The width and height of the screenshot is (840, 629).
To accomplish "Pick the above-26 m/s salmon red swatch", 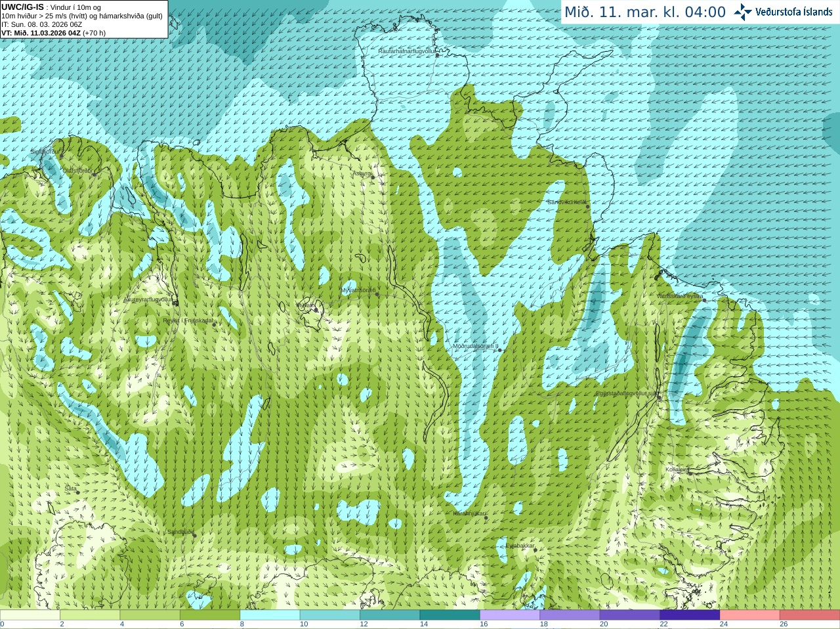I will [810, 615].
